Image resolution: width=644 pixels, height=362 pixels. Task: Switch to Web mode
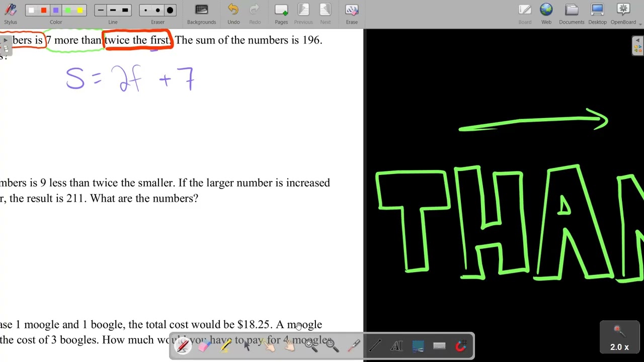coord(546,14)
